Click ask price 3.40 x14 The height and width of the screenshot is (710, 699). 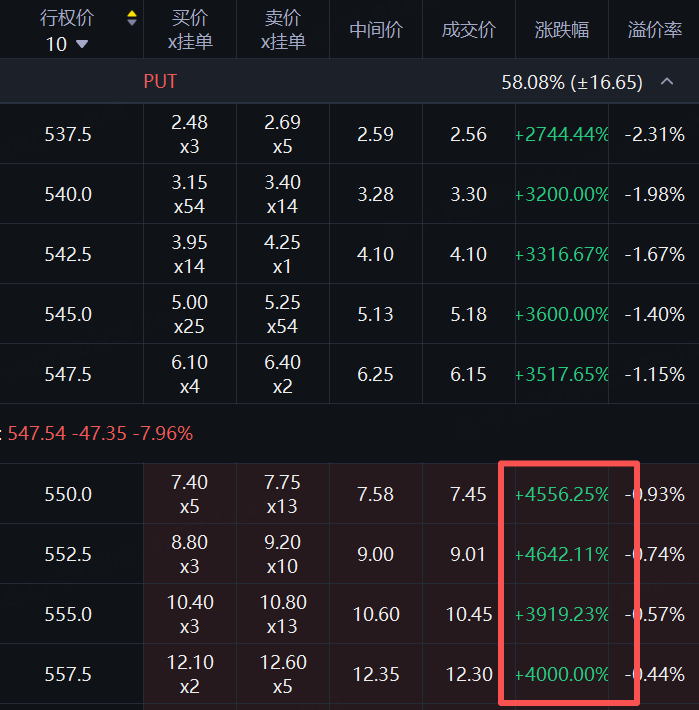[x=282, y=194]
